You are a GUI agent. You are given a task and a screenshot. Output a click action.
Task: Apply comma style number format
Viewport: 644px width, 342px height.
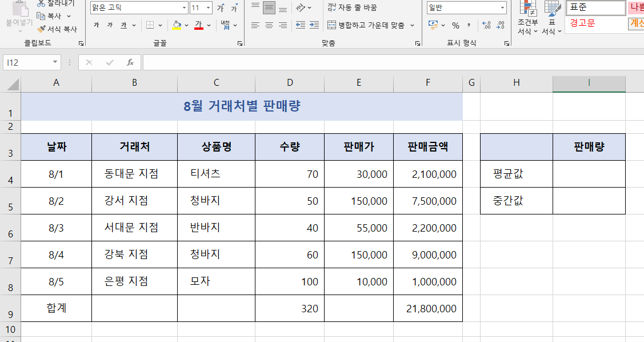469,26
